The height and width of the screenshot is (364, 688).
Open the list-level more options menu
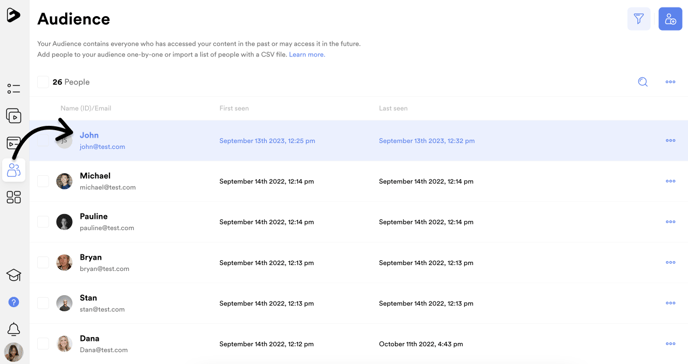pyautogui.click(x=670, y=82)
